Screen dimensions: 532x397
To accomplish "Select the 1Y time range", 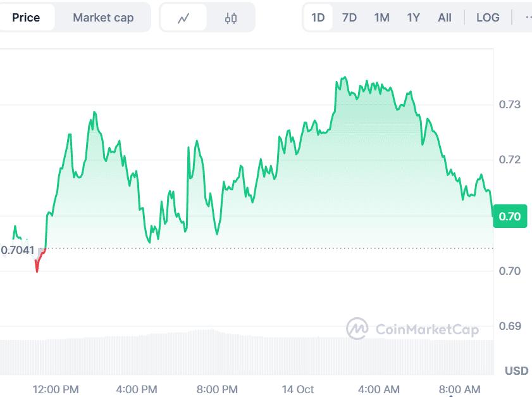I will 413,18.
